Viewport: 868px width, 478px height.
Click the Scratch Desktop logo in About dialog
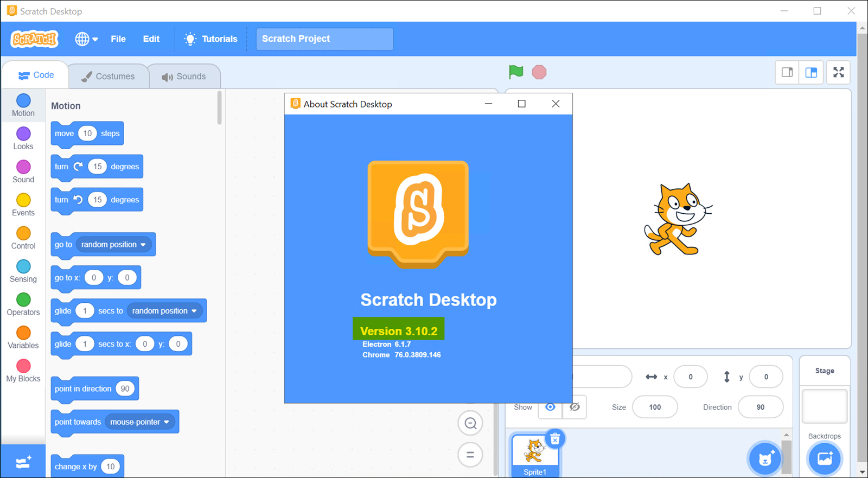pyautogui.click(x=418, y=214)
